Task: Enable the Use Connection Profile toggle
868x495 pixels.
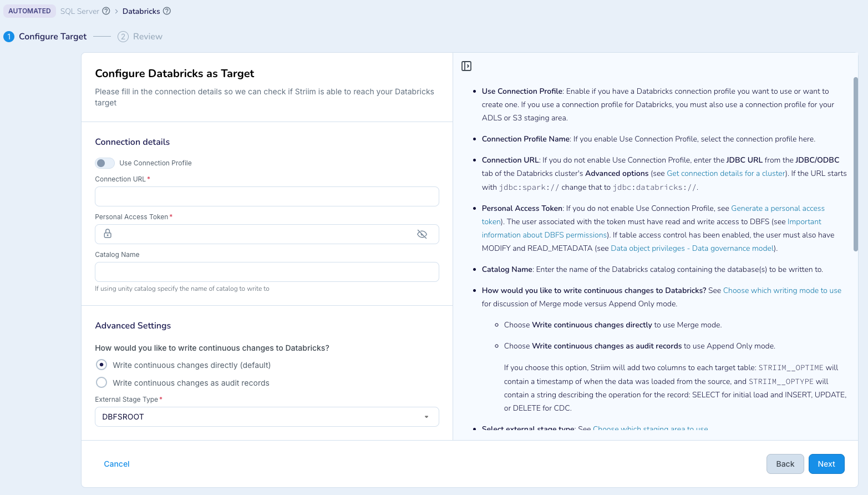Action: [x=104, y=163]
